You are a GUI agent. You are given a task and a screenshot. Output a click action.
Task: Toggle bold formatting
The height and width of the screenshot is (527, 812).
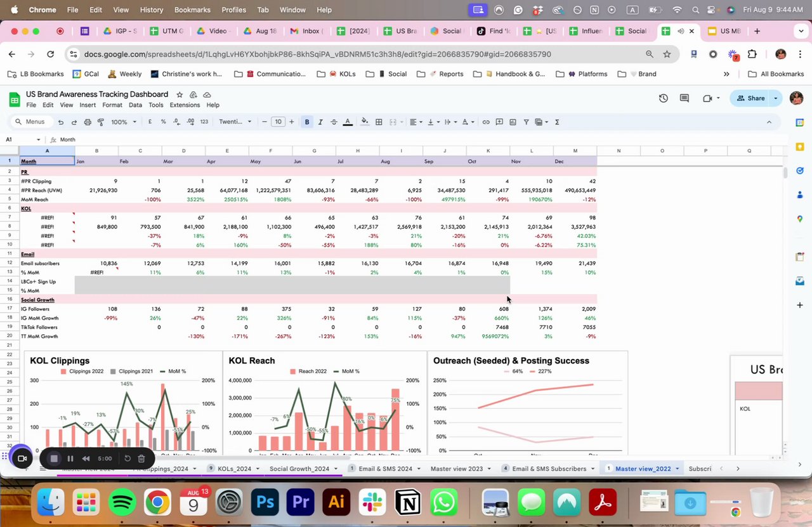point(307,122)
